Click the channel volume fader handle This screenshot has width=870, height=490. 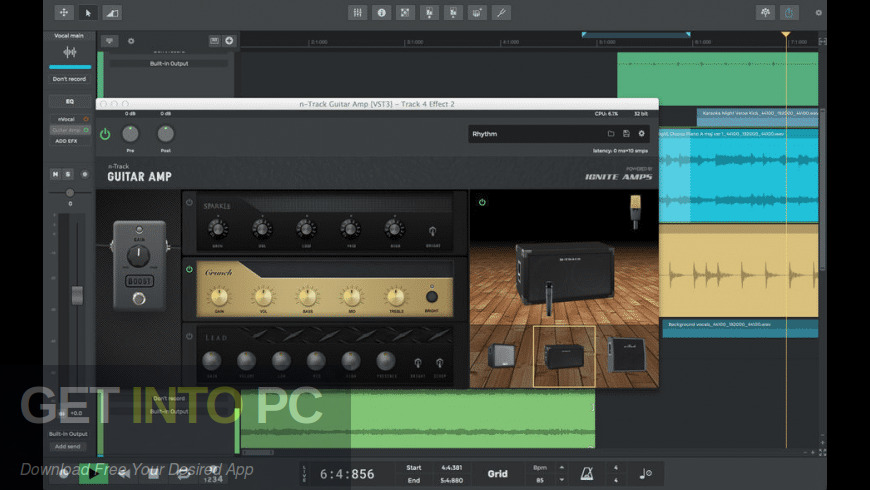(77, 295)
